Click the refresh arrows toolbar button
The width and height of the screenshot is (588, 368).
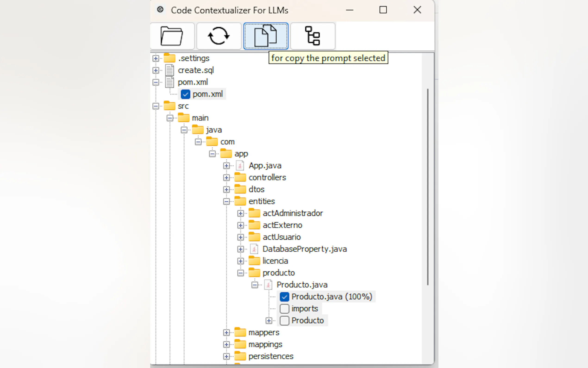(219, 36)
